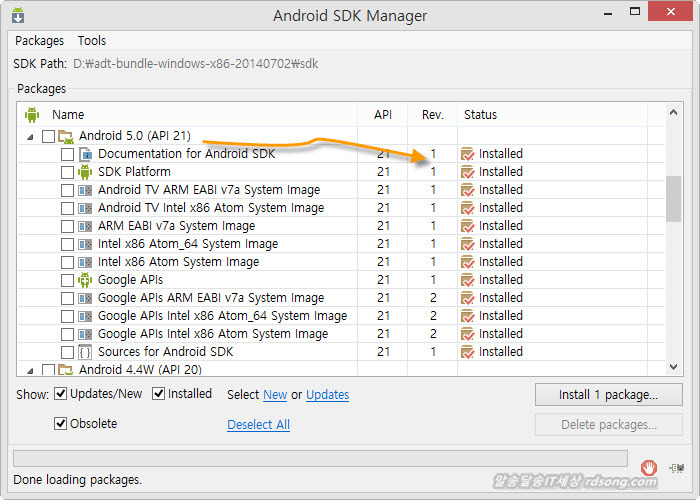Click the Deselect All link
This screenshot has height=500, width=700.
coord(258,424)
